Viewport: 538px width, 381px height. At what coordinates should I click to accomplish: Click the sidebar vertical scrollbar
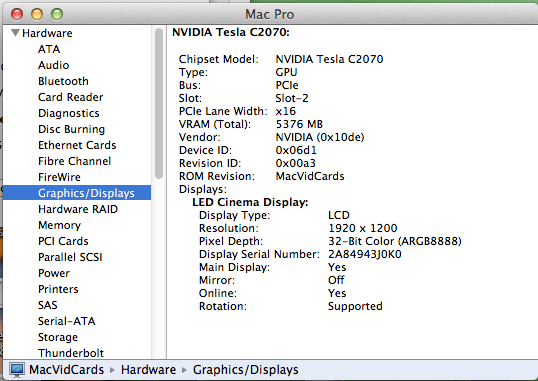159,104
